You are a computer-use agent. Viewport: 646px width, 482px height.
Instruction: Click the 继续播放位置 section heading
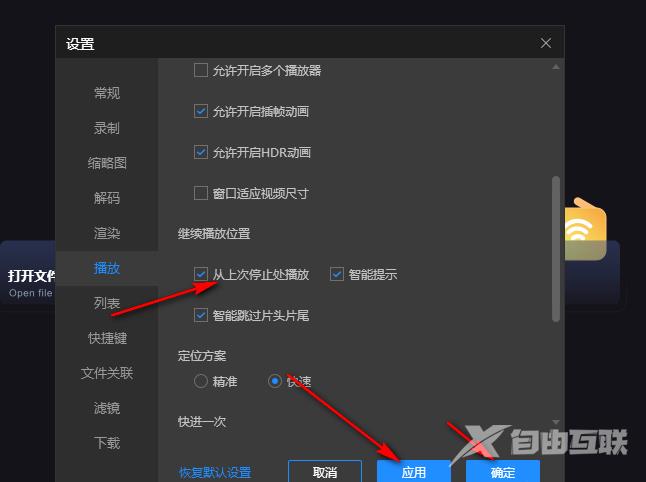tap(214, 234)
